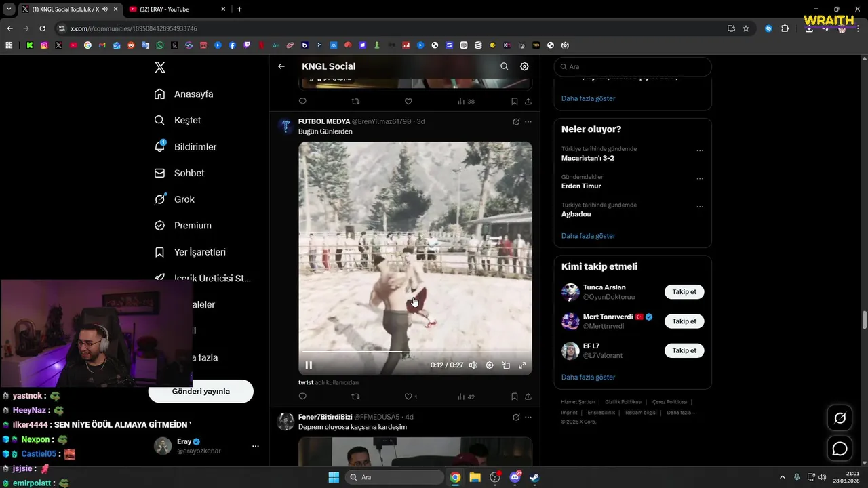This screenshot has width=868, height=488.
Task: Expand video to fullscreen
Action: [522, 365]
